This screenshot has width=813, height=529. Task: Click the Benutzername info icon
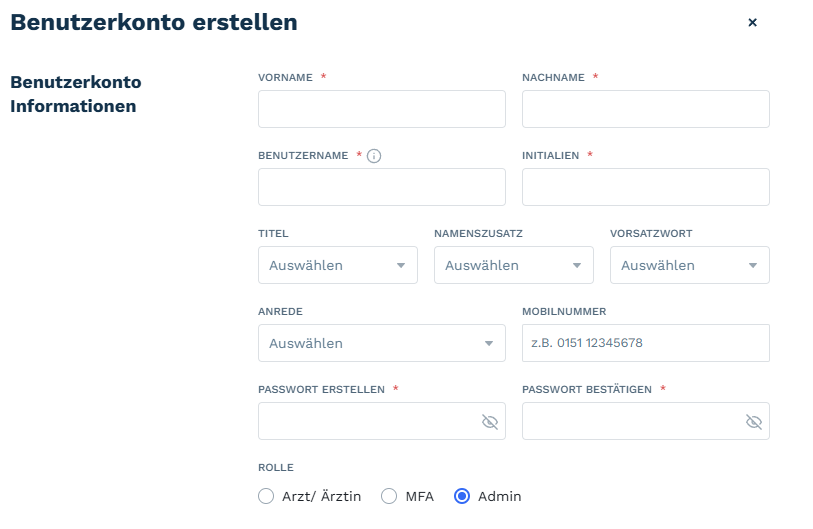coord(374,156)
